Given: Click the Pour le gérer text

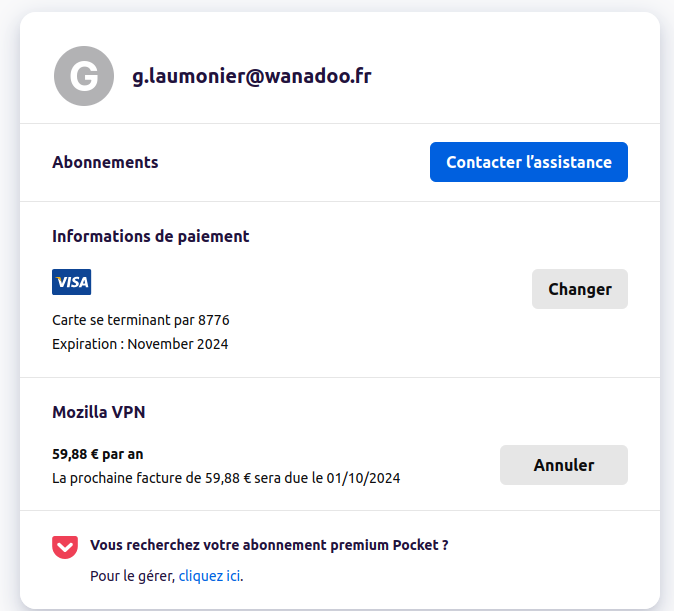Looking at the screenshot, I should tap(132, 576).
